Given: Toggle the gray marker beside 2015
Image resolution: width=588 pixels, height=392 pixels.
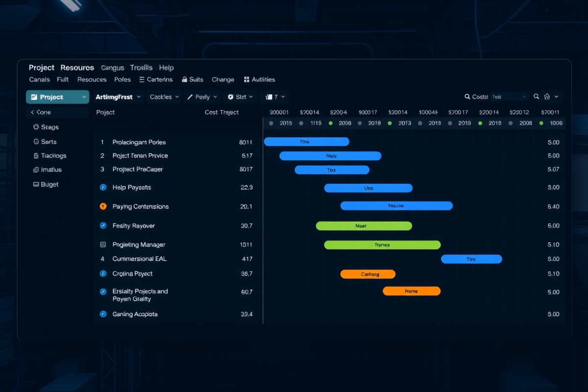Looking at the screenshot, I should click(x=271, y=123).
